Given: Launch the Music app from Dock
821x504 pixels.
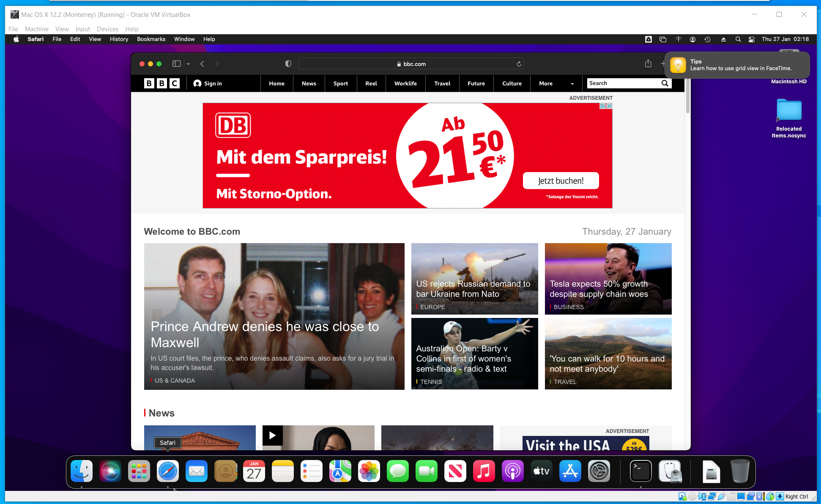Looking at the screenshot, I should point(484,471).
